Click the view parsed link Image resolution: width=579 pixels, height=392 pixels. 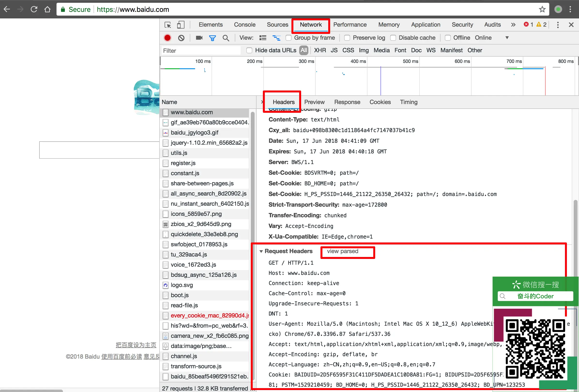[342, 251]
